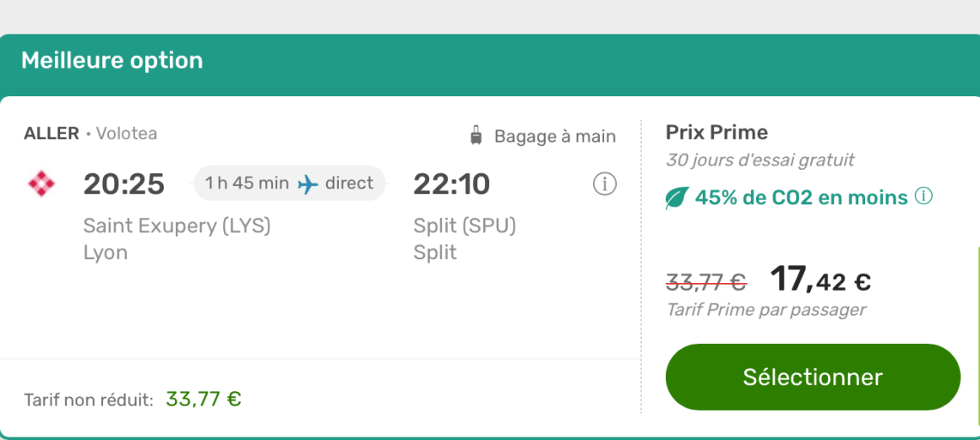Click the "Tarif non réduit" 33,77 € amount
980x440 pixels.
tap(204, 399)
